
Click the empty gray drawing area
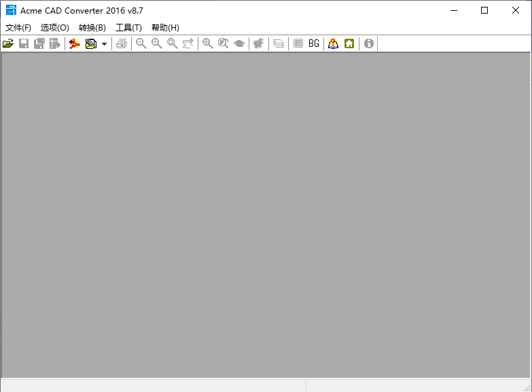[266, 214]
